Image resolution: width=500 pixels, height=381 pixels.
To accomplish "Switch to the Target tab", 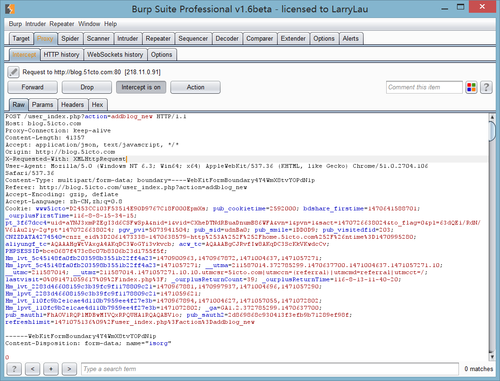I will coord(21,39).
